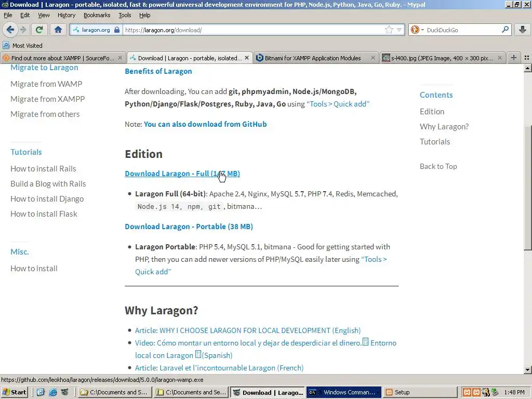The height and width of the screenshot is (399, 532).
Task: Open the Edit menu
Action: pyautogui.click(x=25, y=15)
